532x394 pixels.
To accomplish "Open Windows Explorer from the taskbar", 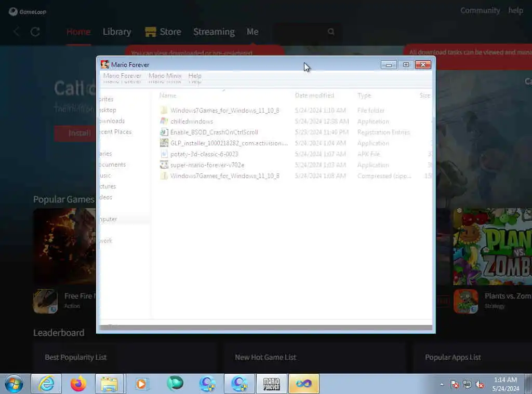I will (110, 384).
